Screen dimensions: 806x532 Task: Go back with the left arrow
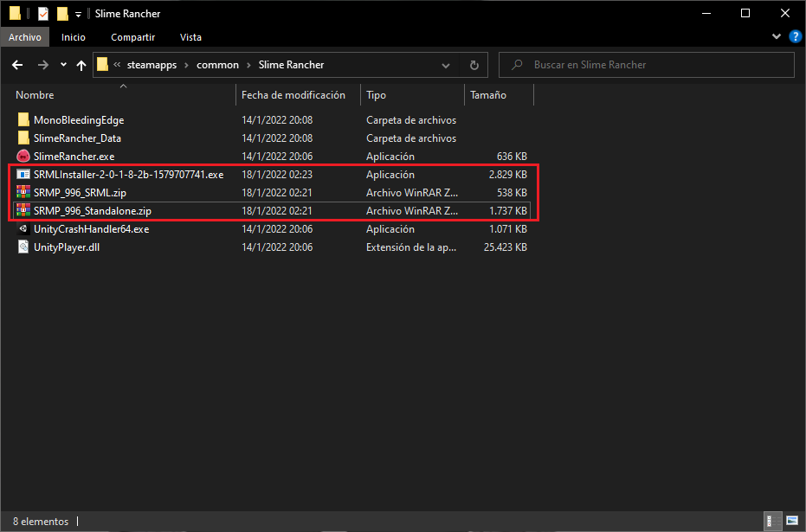[x=17, y=65]
